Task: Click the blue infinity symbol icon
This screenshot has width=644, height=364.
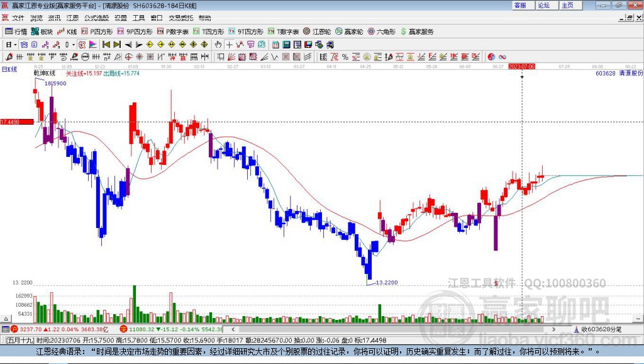Action: click(502, 57)
